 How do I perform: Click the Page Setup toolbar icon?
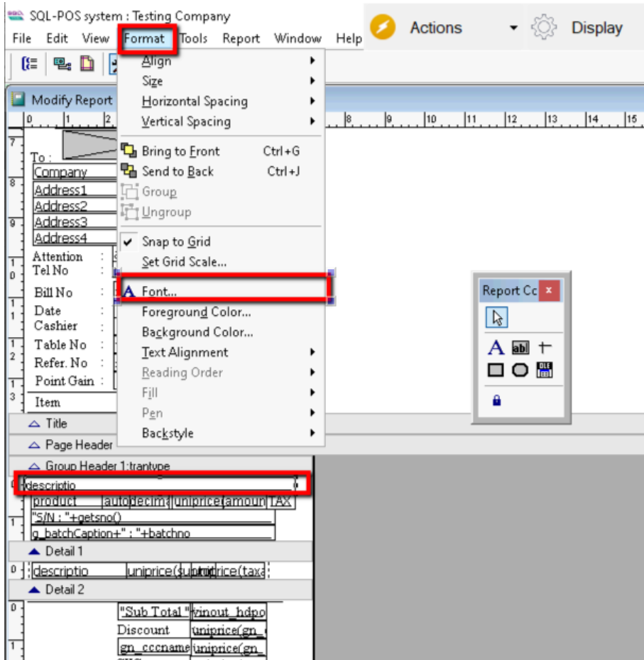click(x=87, y=64)
